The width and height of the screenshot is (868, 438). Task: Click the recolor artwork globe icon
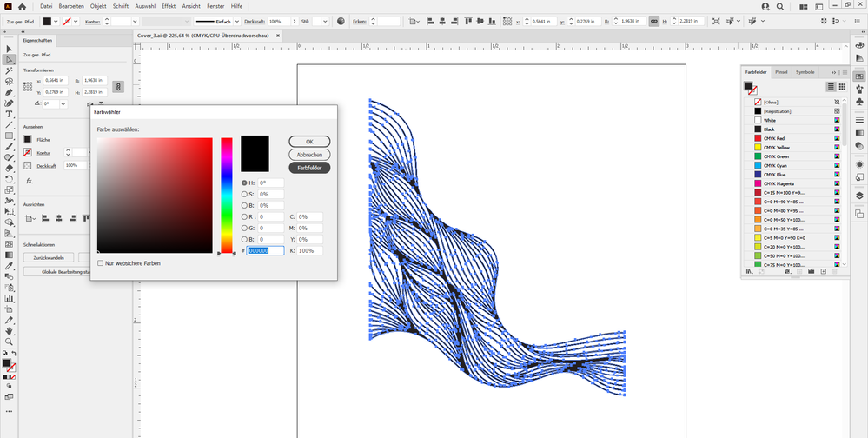(341, 21)
